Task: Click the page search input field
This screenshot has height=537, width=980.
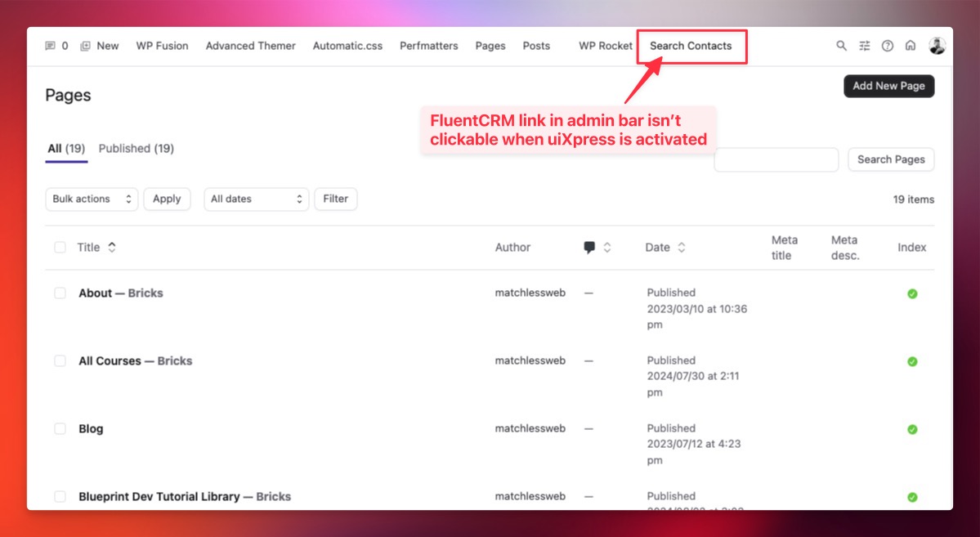Action: tap(776, 159)
